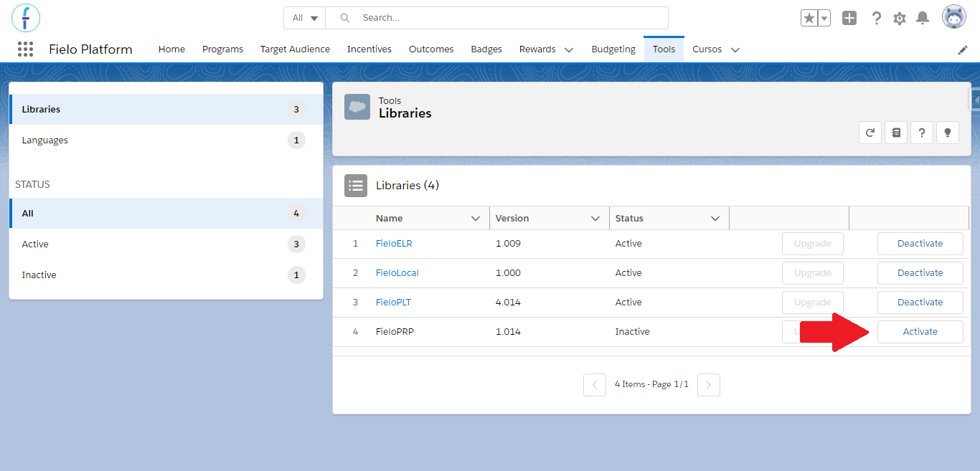Open the Budgeting tab
980x471 pixels.
coord(613,49)
